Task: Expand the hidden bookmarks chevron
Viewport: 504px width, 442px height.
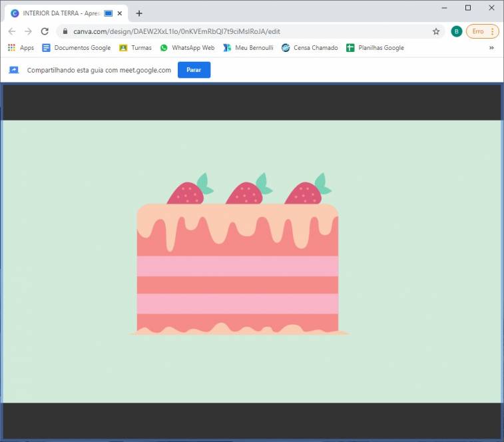Action: [491, 48]
